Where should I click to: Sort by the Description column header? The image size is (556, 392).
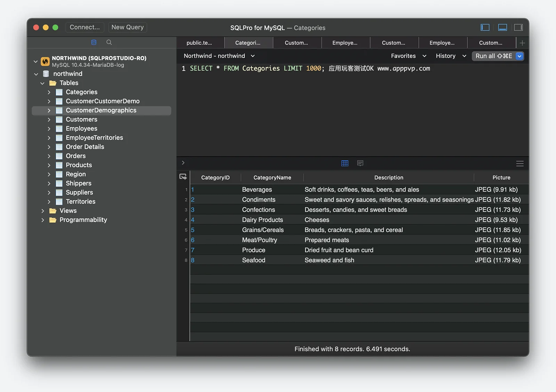point(389,177)
